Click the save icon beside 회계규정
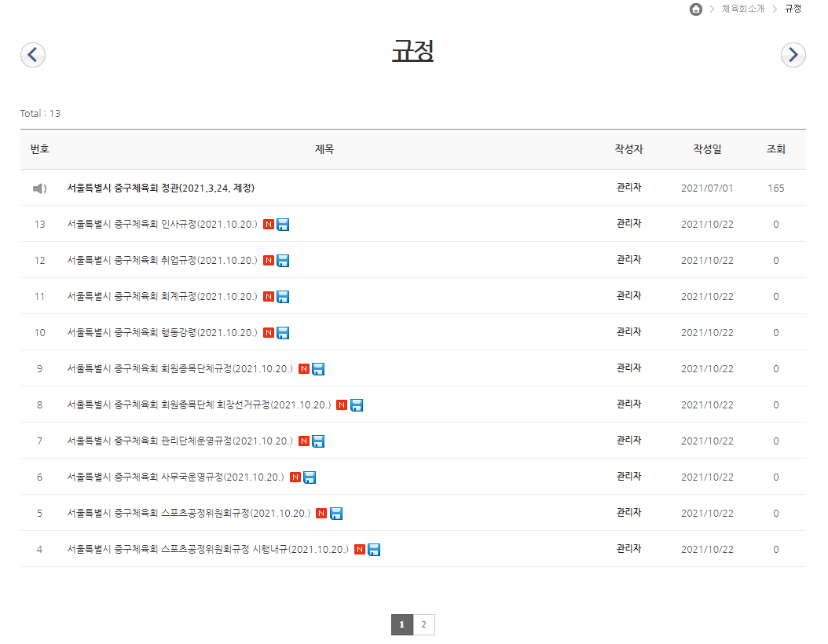828x644 pixels. 284,297
